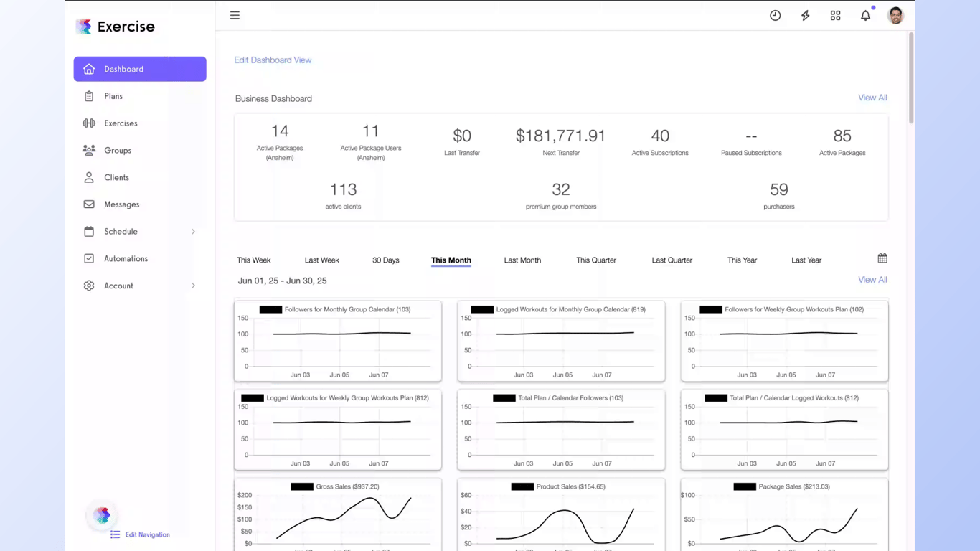980x551 pixels.
Task: Open the hamburger menu icon
Action: coord(235,15)
